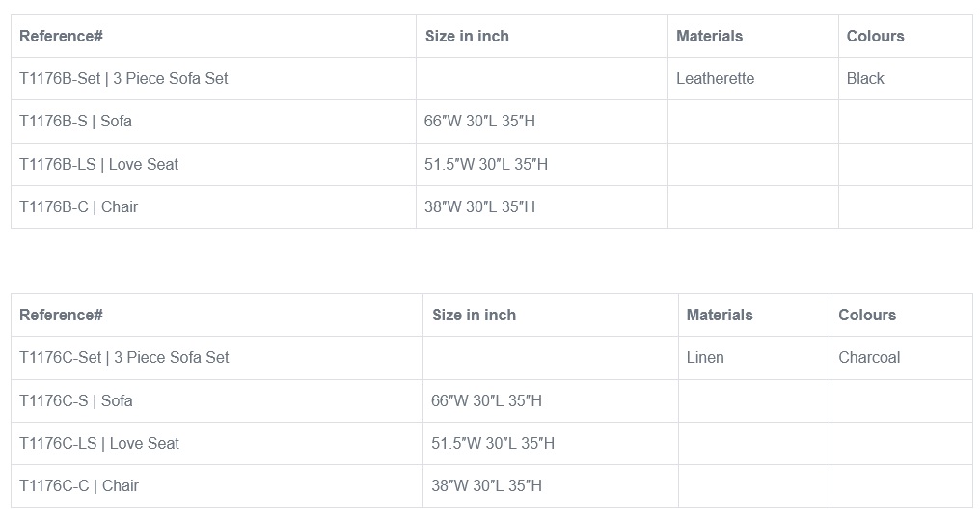Click the T1176B-Set 3 Piece Sofa Set cell
The image size is (980, 523).
[x=123, y=79]
